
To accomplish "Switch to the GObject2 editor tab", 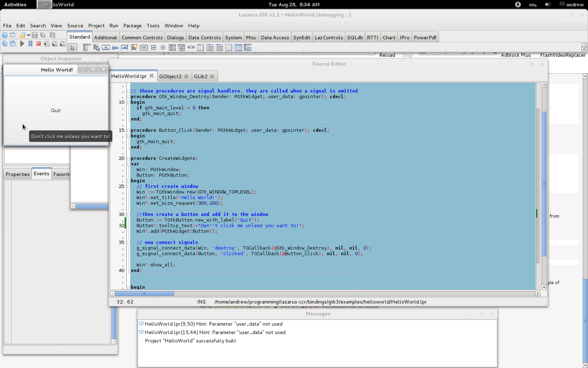I will [170, 76].
